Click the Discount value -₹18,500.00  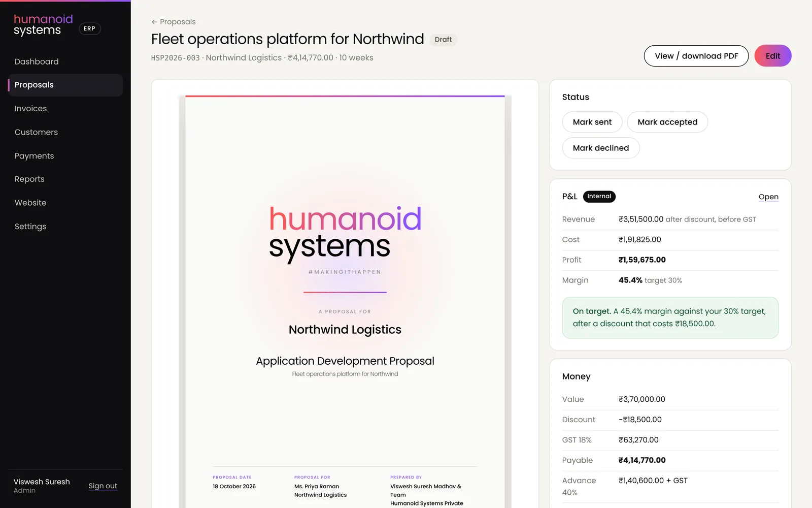tap(640, 420)
